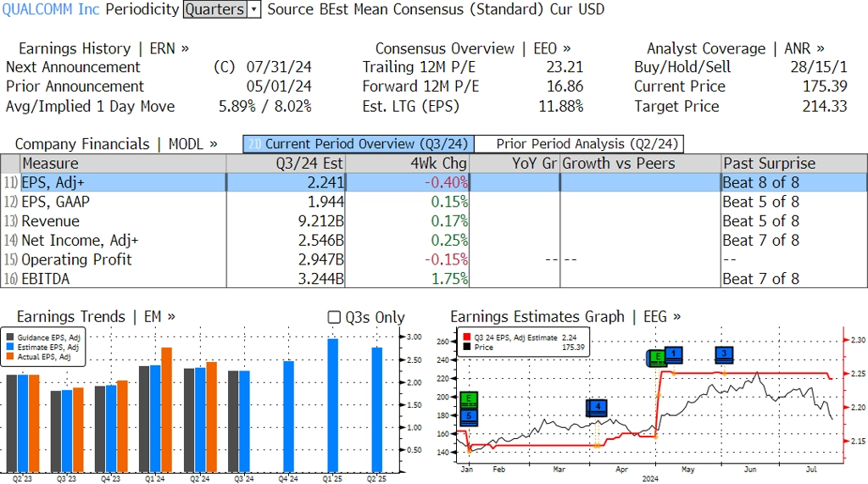Click green E earnings marker beside marker 1
Viewport: 868px width, 484px height.
(x=657, y=358)
